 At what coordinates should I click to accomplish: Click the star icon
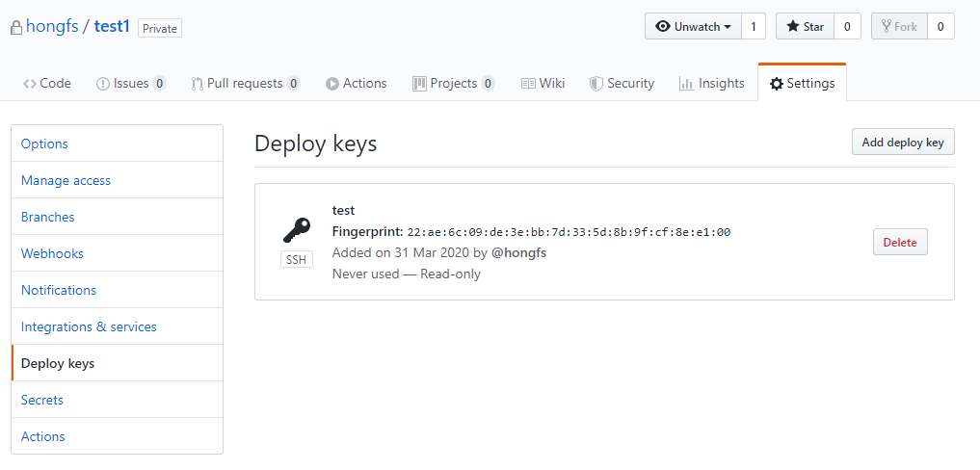pos(793,26)
